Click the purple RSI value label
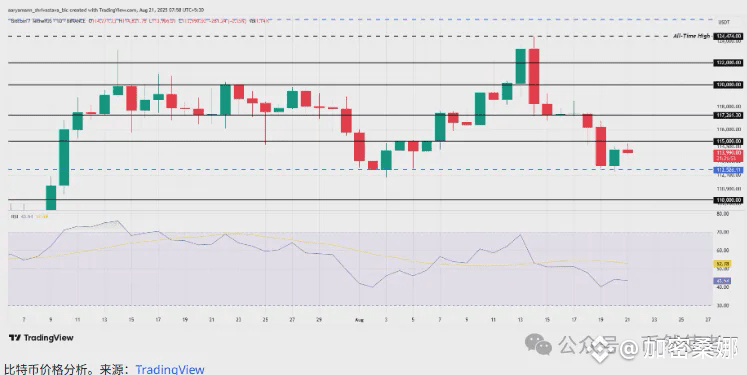This screenshot has width=747, height=375. pyautogui.click(x=722, y=281)
